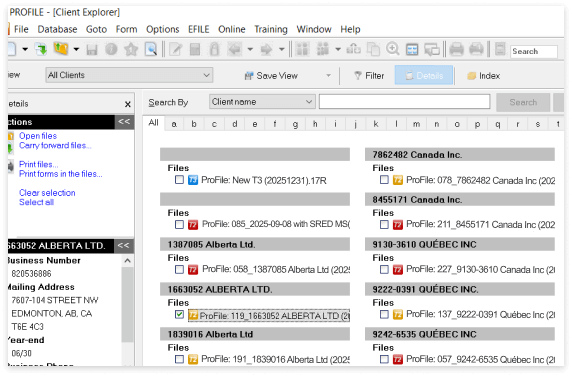This screenshot has height=376, width=572.
Task: Click the back arrow navigation icon
Action: pos(234,49)
